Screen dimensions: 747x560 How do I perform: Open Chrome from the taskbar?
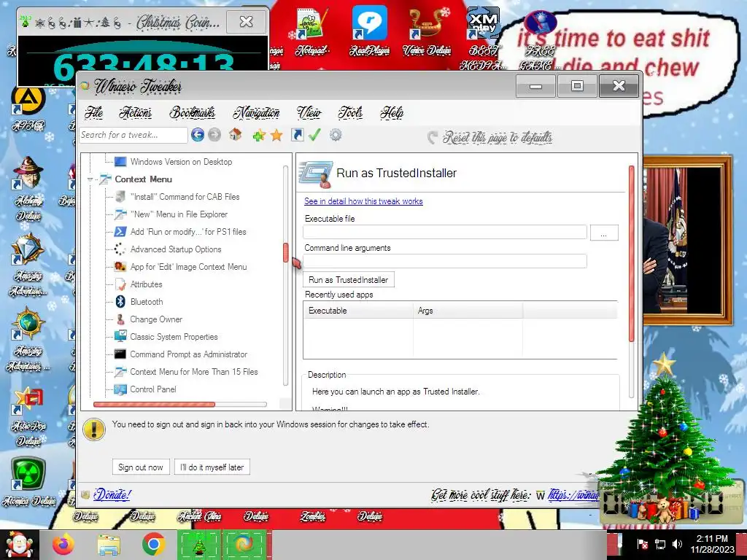coord(153,545)
